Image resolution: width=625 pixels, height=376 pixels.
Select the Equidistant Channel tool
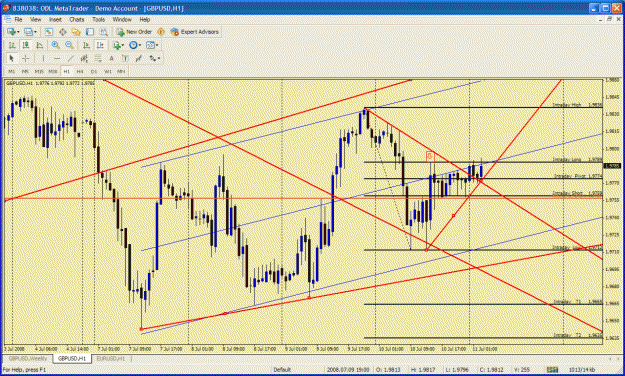(x=84, y=58)
